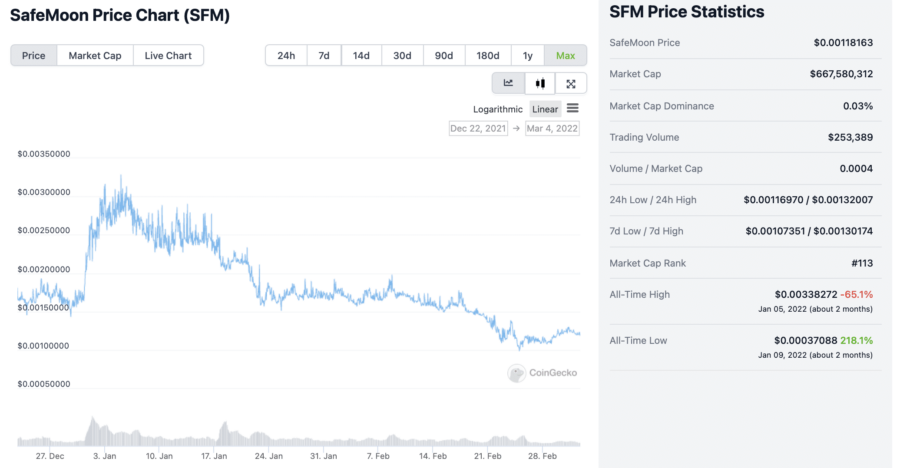900x468 pixels.
Task: Select the Price tab
Action: tap(34, 55)
